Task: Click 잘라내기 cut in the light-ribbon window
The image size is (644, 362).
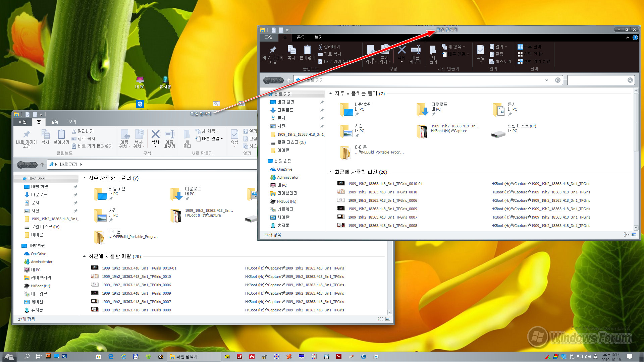Action: coord(83,131)
